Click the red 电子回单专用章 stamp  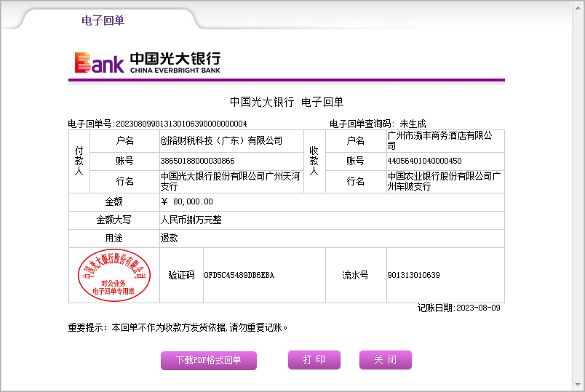tap(114, 275)
